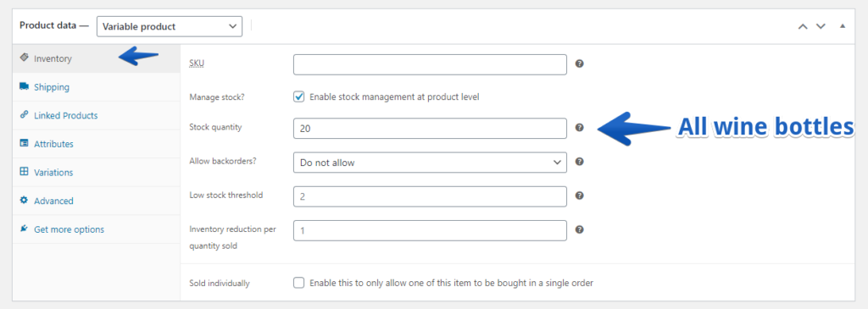The image size is (868, 309).
Task: Click the move-up arrow in Product data header
Action: click(x=803, y=26)
